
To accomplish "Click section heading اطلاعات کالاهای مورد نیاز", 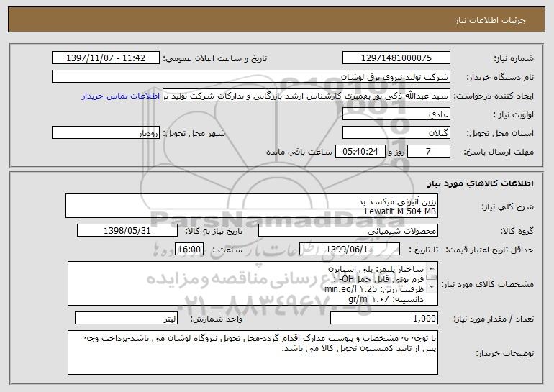I will [480, 183].
